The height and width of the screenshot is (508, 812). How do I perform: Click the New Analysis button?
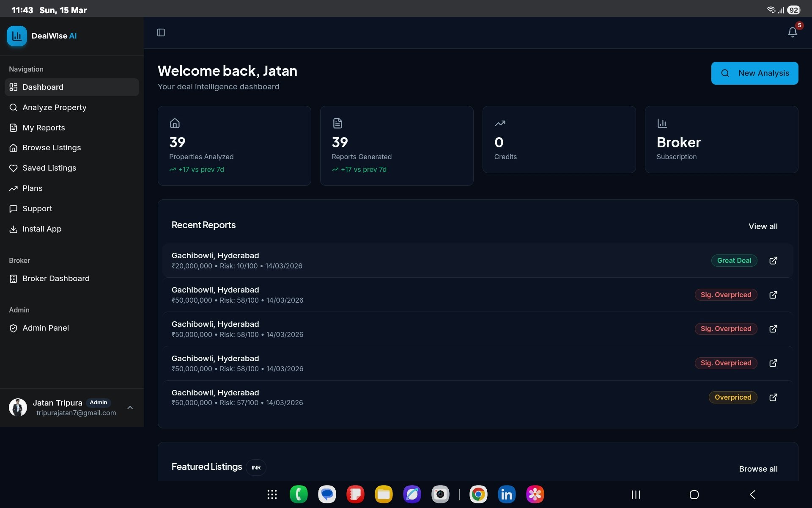tap(755, 73)
